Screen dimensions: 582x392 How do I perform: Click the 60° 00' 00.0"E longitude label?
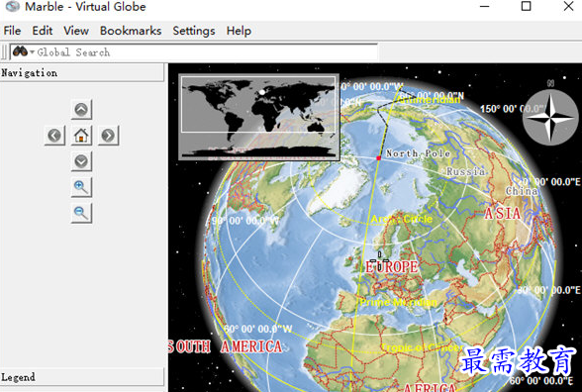pyautogui.click(x=541, y=380)
